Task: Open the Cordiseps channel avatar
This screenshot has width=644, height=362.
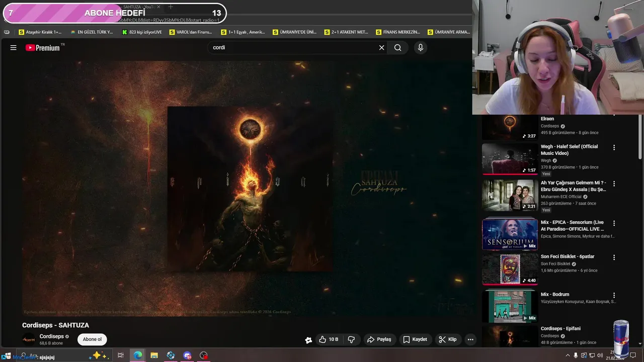Action: (29, 339)
